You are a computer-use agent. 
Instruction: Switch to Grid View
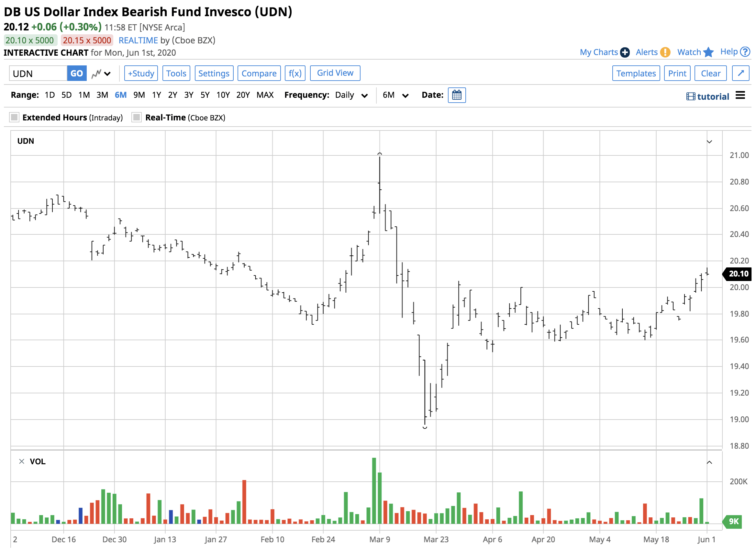[x=335, y=73]
